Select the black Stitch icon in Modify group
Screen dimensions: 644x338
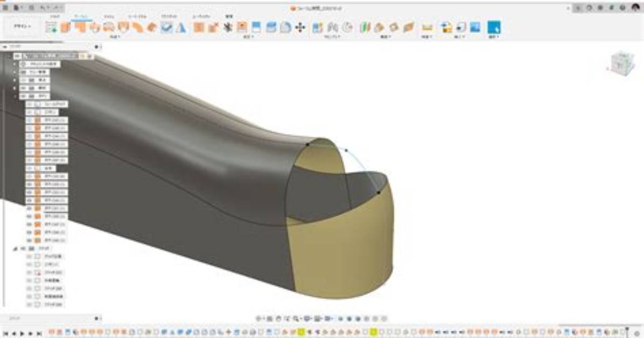tap(228, 27)
